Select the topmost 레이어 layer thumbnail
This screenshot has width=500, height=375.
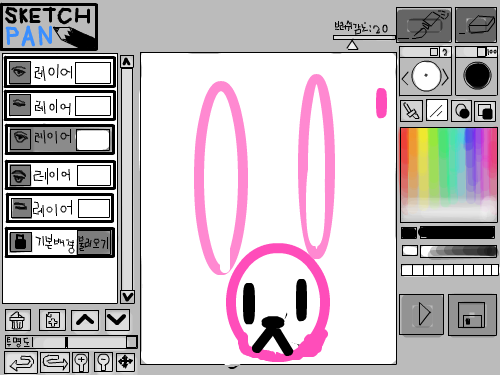[93, 73]
